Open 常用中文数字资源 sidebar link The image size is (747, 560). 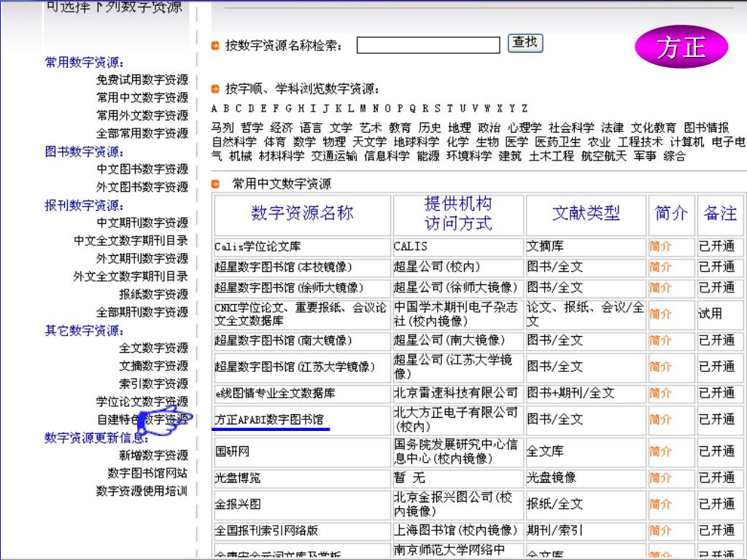[x=142, y=98]
